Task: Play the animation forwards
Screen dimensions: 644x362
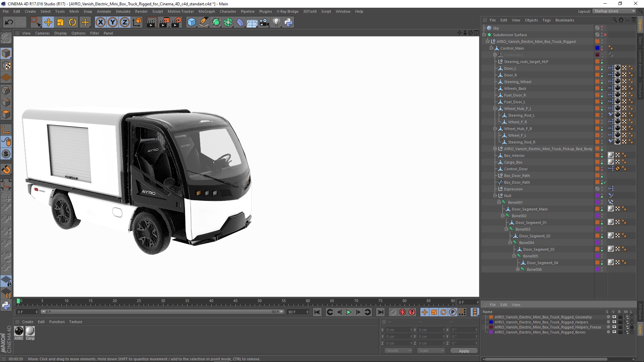Action: pyautogui.click(x=348, y=312)
